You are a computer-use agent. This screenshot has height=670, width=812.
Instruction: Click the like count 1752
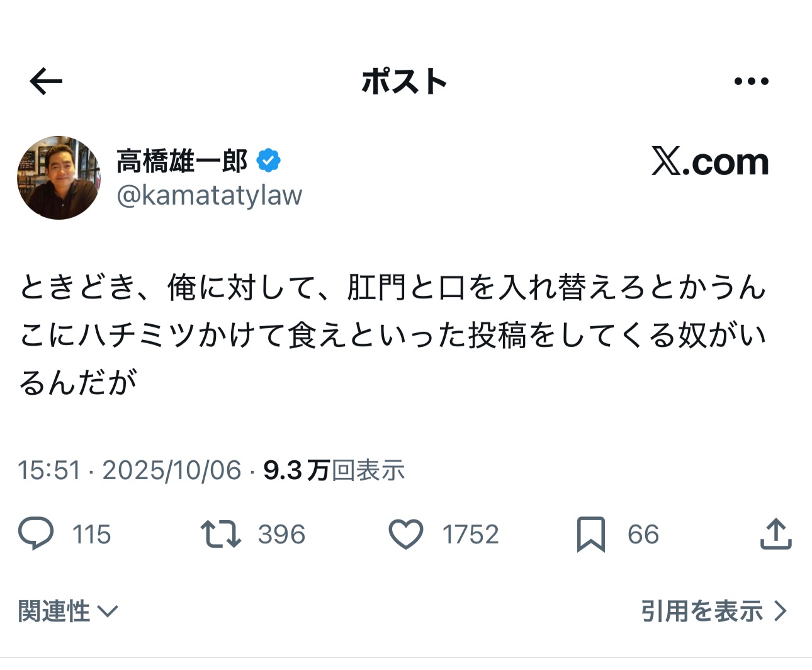click(470, 535)
